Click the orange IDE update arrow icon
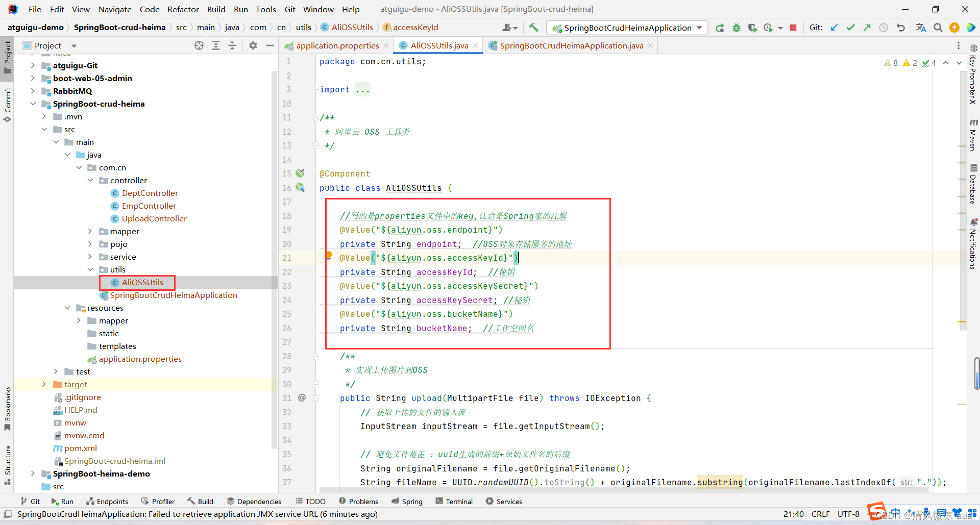This screenshot has width=980, height=525. pyautogui.click(x=954, y=28)
